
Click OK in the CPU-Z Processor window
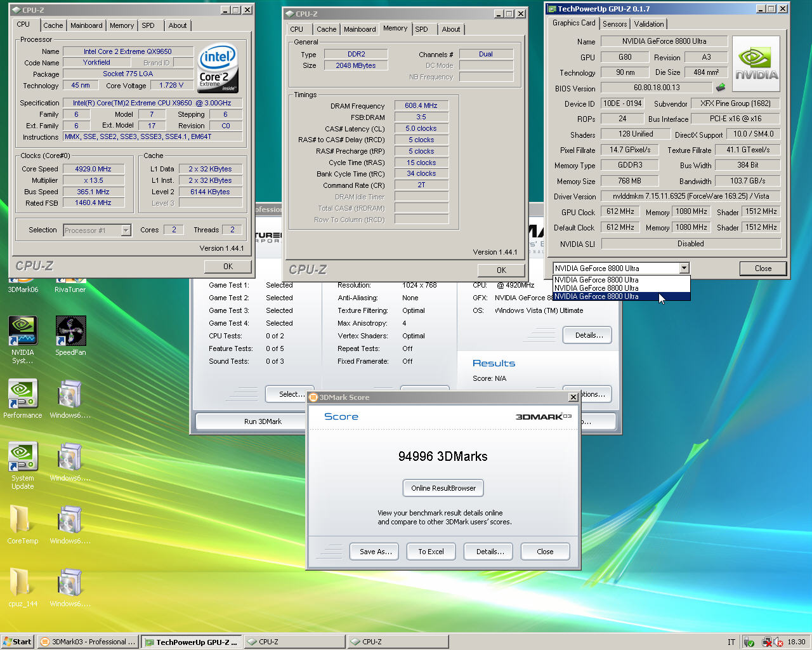click(228, 267)
